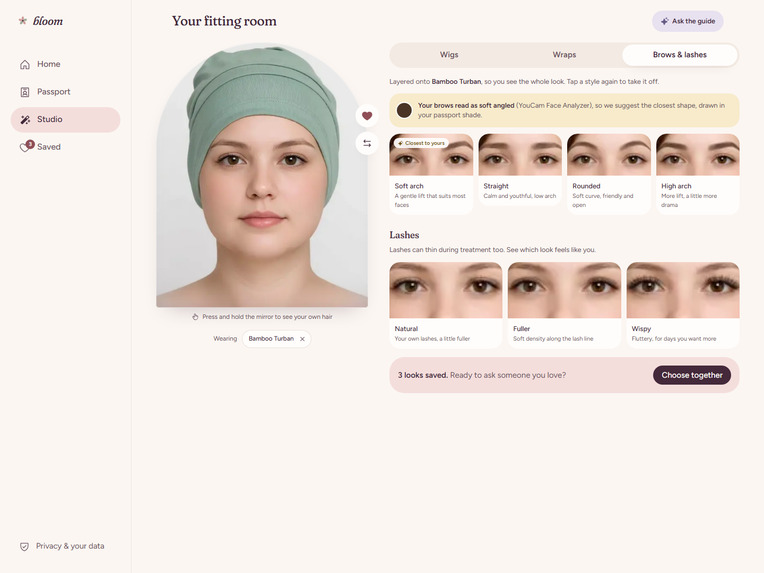
Task: Select the Studio wand icon
Action: click(25, 119)
